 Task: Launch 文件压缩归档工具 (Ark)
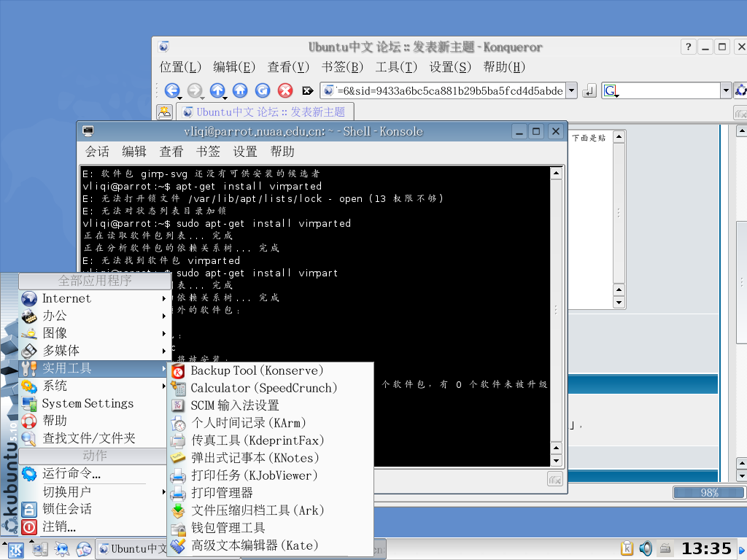pyautogui.click(x=271, y=510)
